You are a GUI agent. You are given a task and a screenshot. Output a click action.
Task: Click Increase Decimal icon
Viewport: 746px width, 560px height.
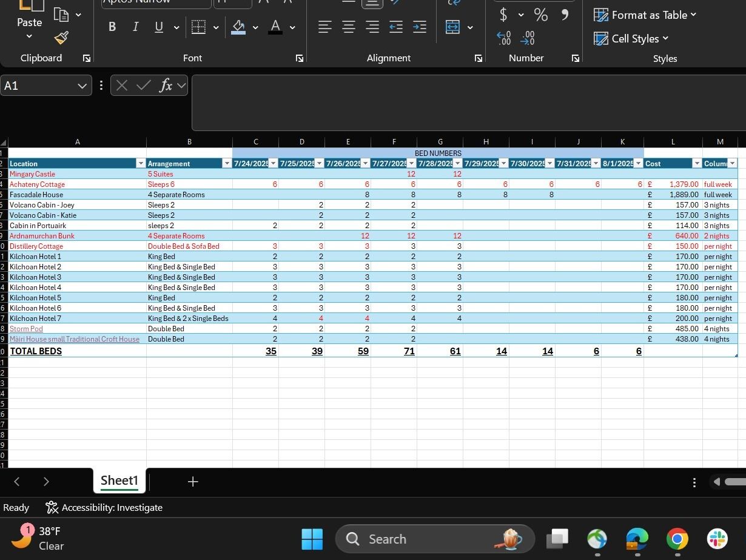[504, 38]
